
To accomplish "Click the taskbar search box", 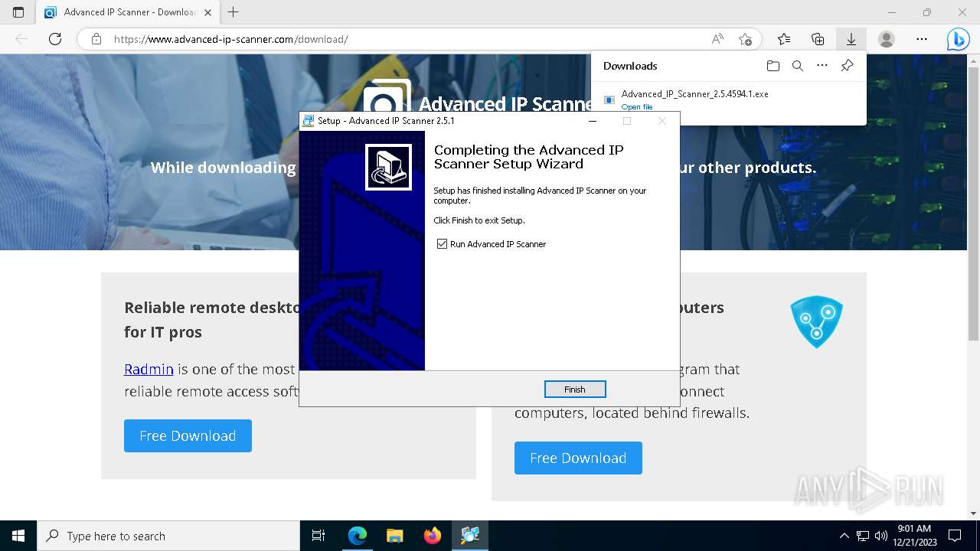I will [x=168, y=536].
